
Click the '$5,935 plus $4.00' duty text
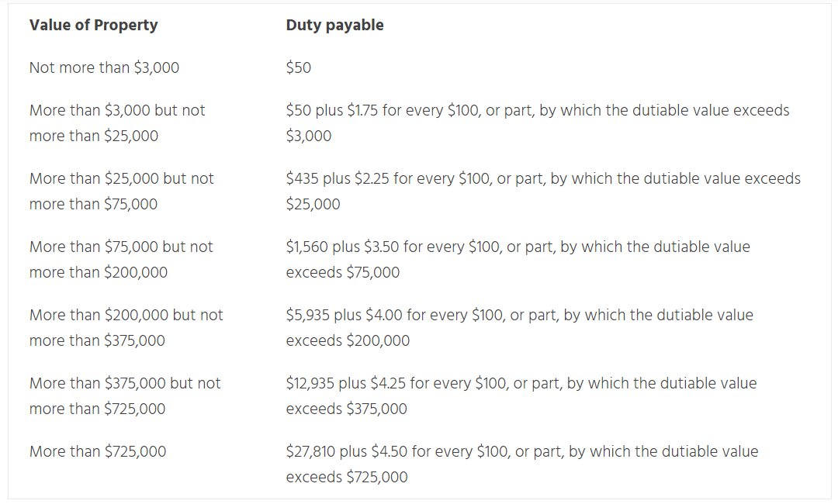coord(344,315)
